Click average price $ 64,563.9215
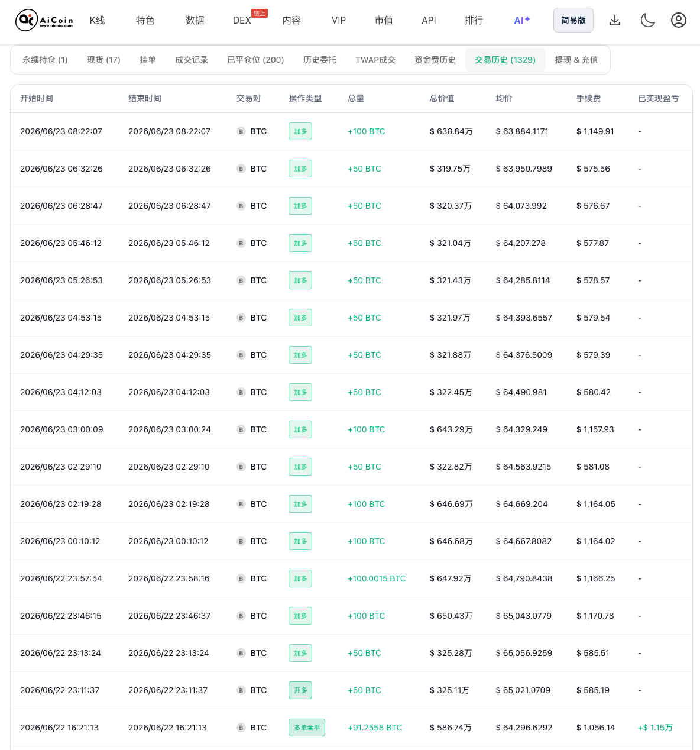Viewport: 700px width, 750px height. (x=523, y=467)
